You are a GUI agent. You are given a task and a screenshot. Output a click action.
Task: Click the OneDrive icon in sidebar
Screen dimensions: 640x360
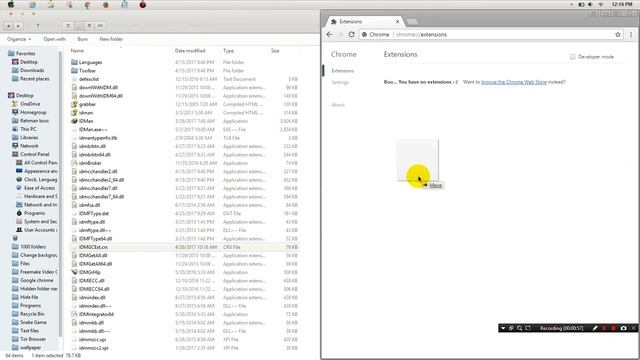tap(15, 104)
